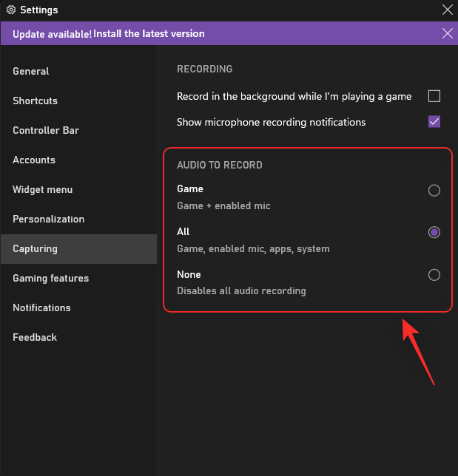Switch to the Accounts section
This screenshot has height=476, width=458.
[34, 160]
